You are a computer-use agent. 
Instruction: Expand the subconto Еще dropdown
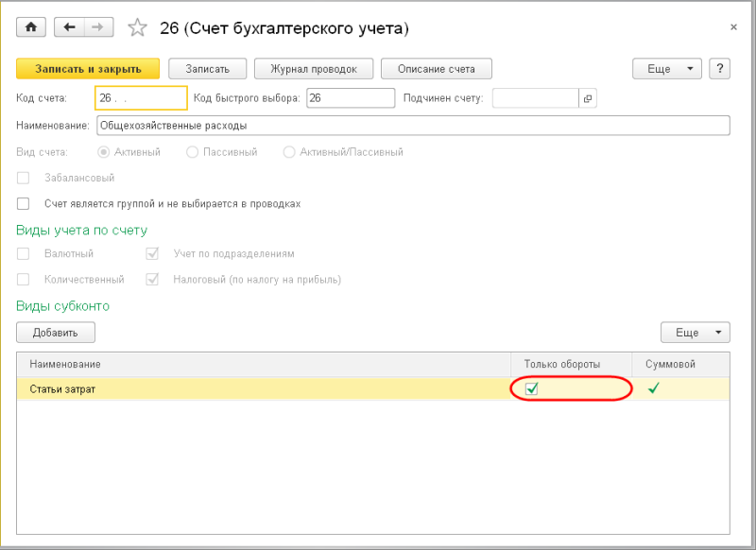click(695, 333)
